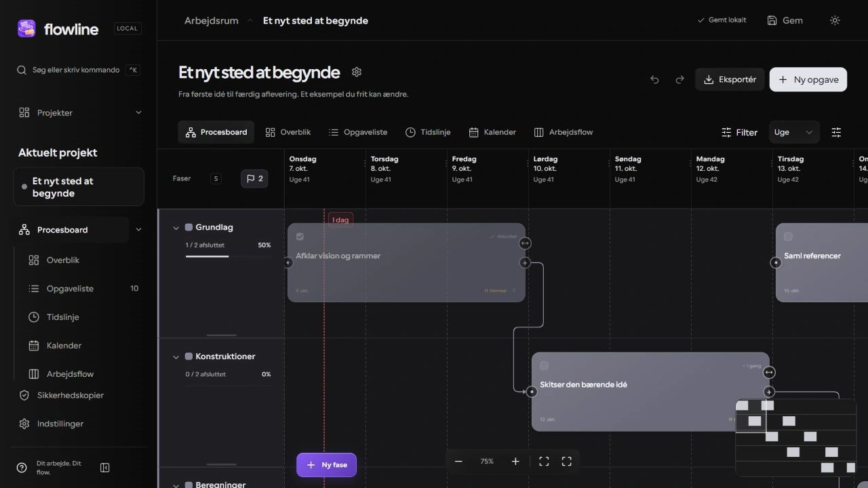Uncheck the Afklar vision og rammer checkbox
The height and width of the screenshot is (488, 868).
(300, 237)
